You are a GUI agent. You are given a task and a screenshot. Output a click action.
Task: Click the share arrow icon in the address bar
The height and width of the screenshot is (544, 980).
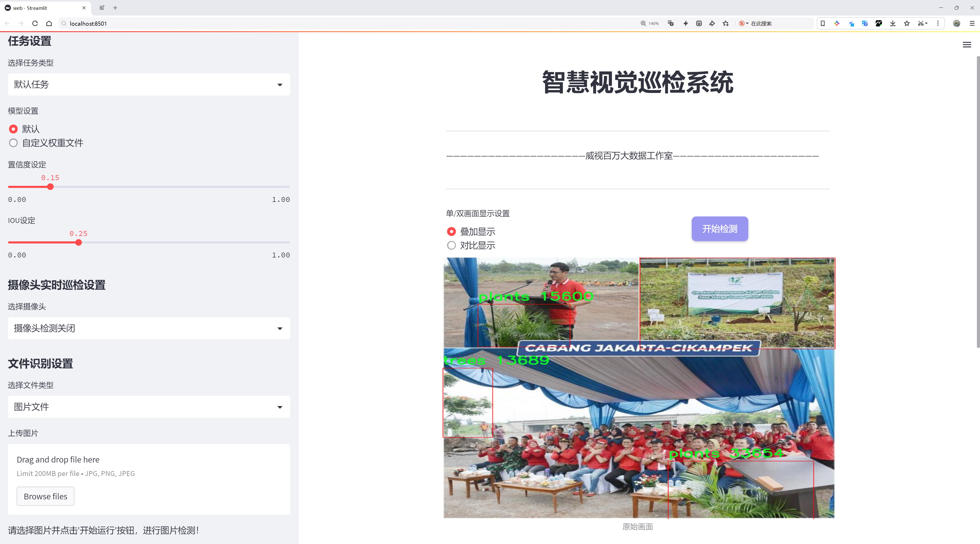click(712, 23)
